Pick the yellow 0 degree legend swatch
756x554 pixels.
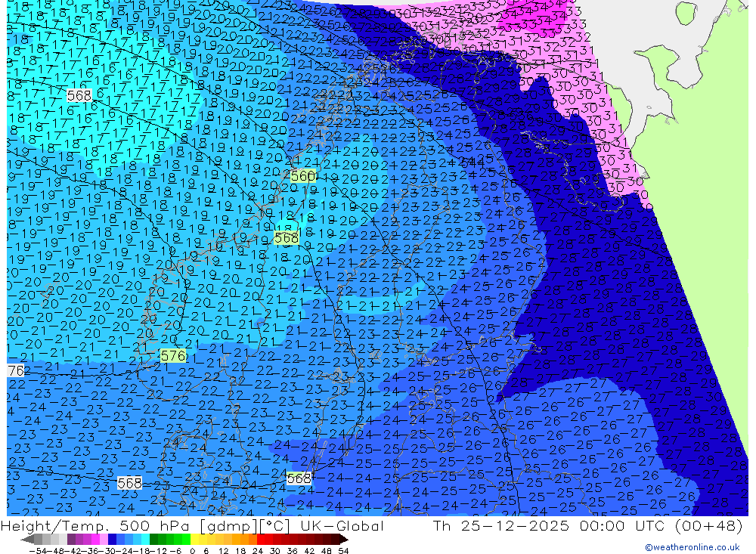pyautogui.click(x=194, y=539)
